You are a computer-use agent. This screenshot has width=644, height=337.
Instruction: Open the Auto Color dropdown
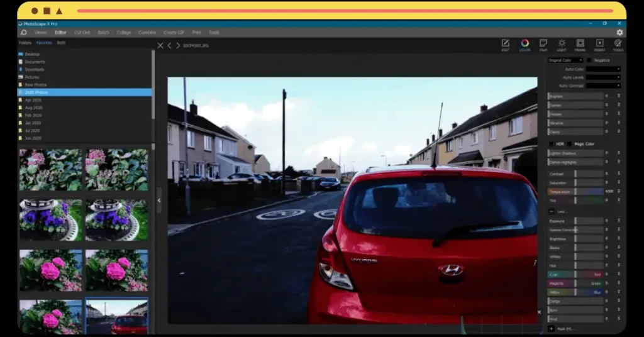click(x=603, y=69)
